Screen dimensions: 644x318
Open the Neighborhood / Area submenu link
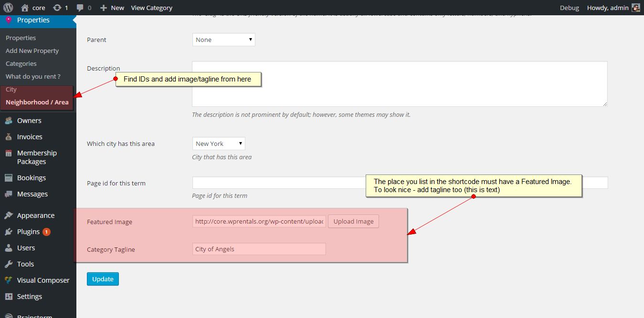click(37, 102)
